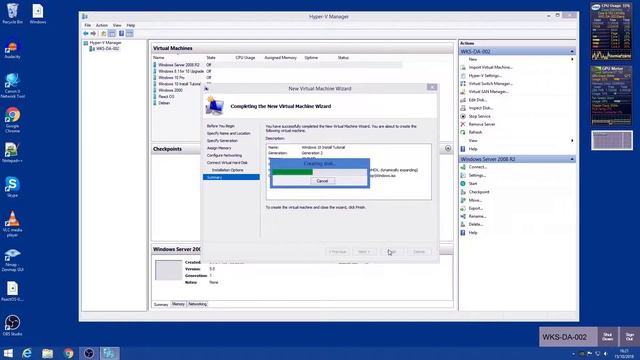The width and height of the screenshot is (640, 360).
Task: Click Start to power on the VM
Action: 473,184
